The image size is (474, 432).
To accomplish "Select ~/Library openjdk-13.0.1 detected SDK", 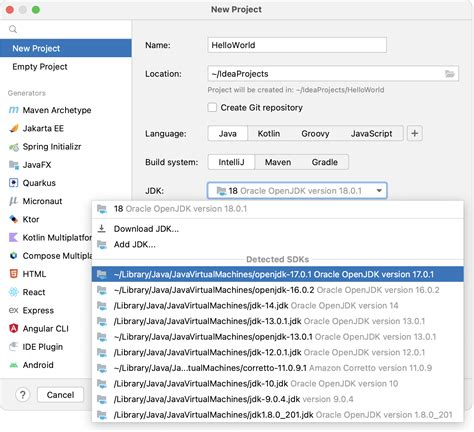I will pyautogui.click(x=278, y=337).
